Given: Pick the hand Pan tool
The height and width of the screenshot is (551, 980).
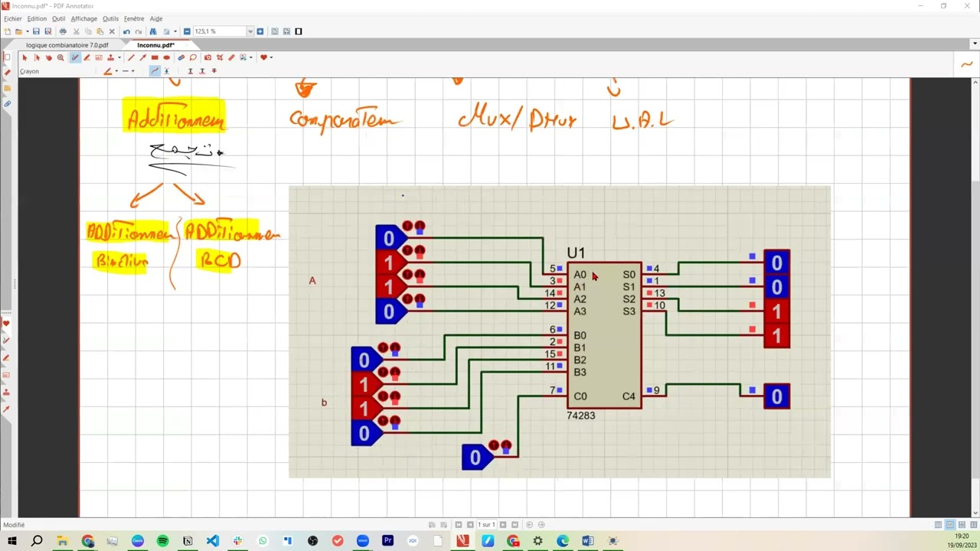Looking at the screenshot, I should (49, 57).
